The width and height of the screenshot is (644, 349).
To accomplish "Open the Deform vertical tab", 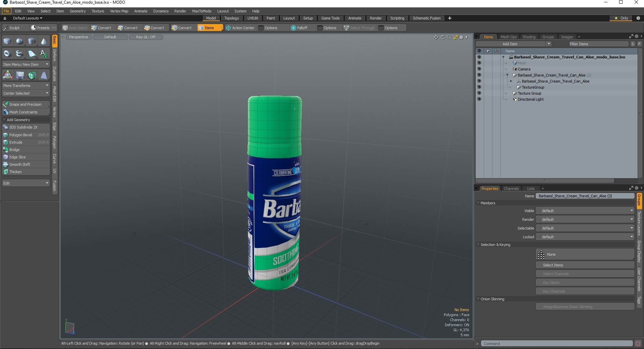I will 55,55.
